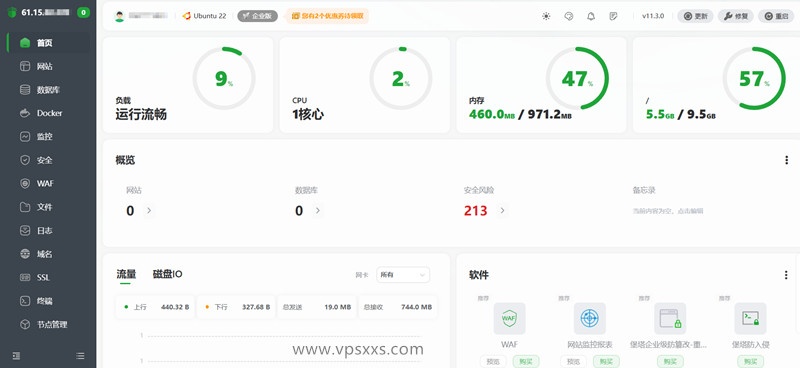
Task: Edit the 备忘录 memo placeholder text
Action: click(668, 211)
